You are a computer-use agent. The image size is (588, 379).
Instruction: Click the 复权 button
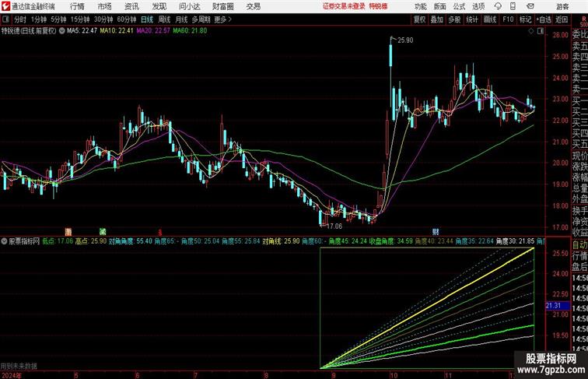(419, 19)
